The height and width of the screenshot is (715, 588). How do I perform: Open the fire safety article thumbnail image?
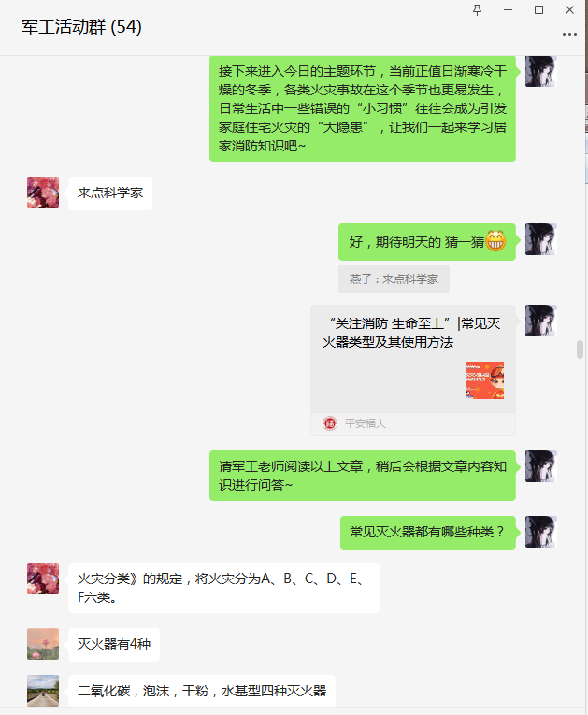coord(485,380)
